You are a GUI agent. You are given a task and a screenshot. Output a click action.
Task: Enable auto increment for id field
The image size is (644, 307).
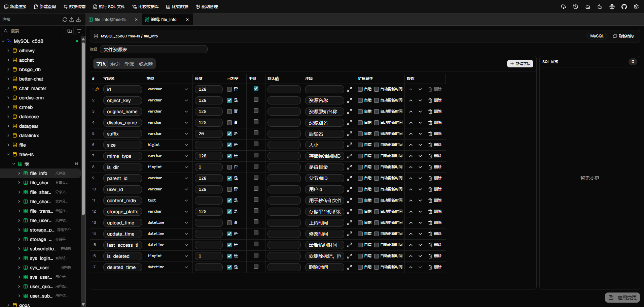[x=360, y=89]
